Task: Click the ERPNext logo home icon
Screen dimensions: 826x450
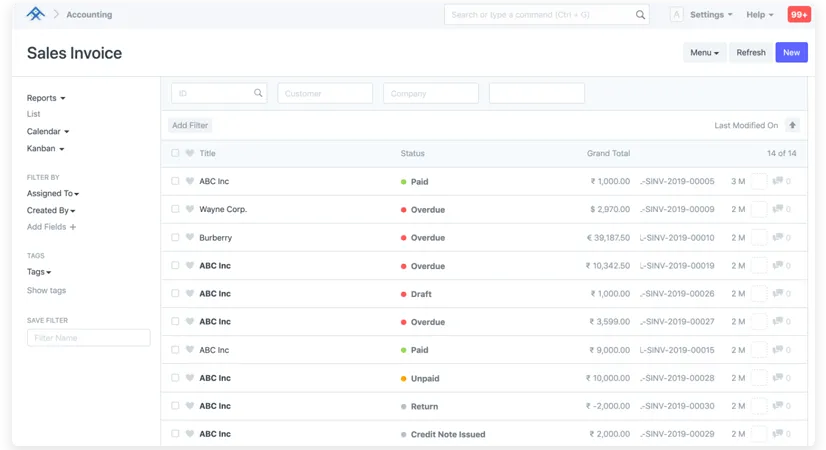Action: (35, 15)
